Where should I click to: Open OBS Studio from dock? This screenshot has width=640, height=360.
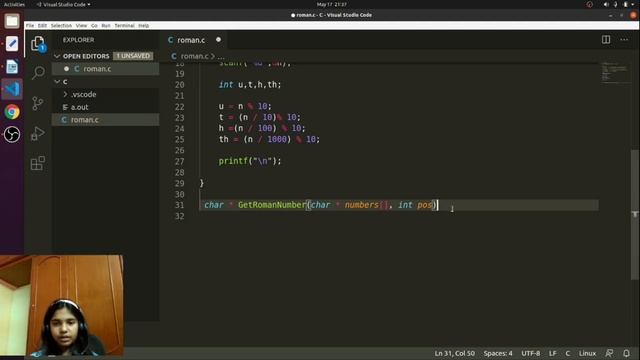[x=12, y=134]
